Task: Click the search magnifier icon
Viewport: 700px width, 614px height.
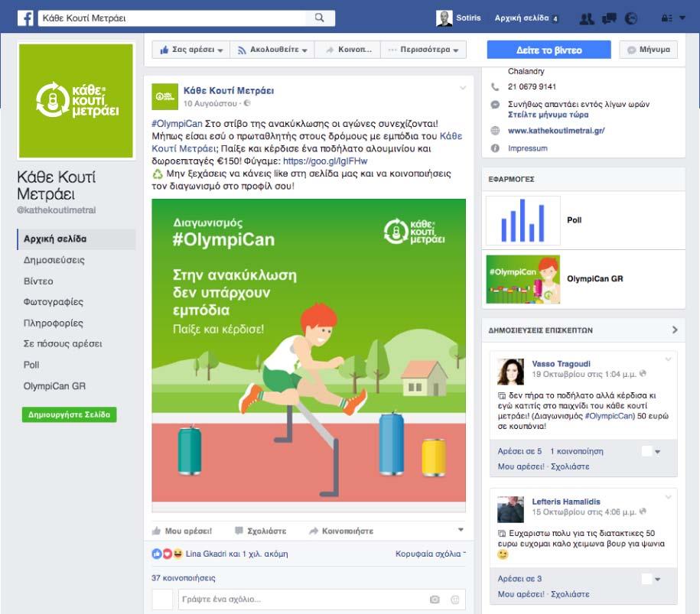Action: pyautogui.click(x=319, y=18)
